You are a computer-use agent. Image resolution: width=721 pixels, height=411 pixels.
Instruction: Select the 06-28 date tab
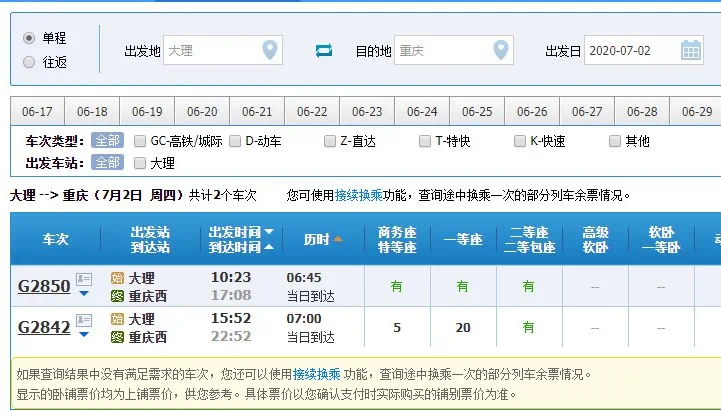pyautogui.click(x=642, y=111)
